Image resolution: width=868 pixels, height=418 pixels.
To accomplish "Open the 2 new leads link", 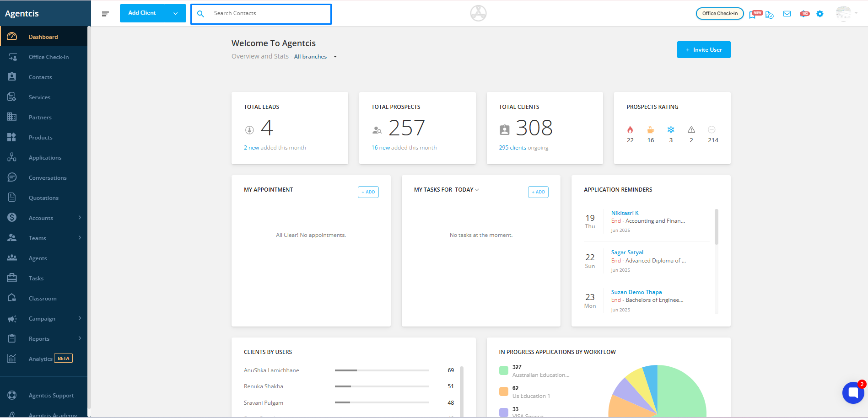I will click(252, 148).
